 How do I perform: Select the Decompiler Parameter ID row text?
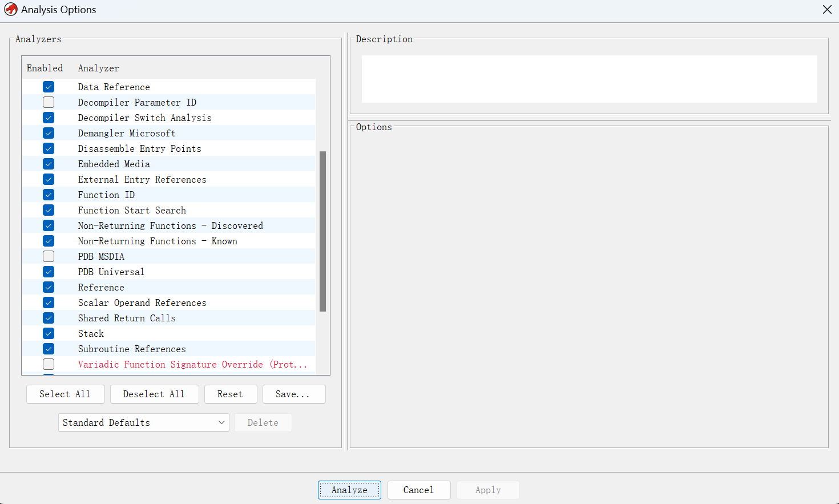coord(137,102)
